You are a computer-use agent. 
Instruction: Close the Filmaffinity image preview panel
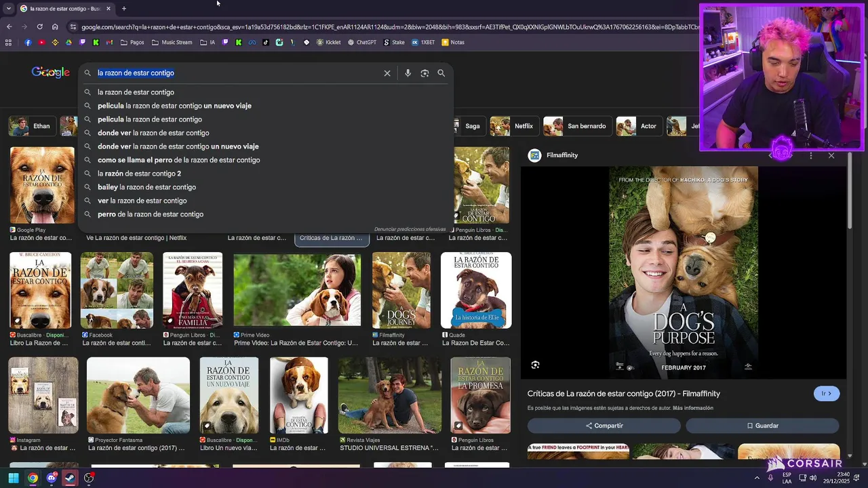pos(831,156)
